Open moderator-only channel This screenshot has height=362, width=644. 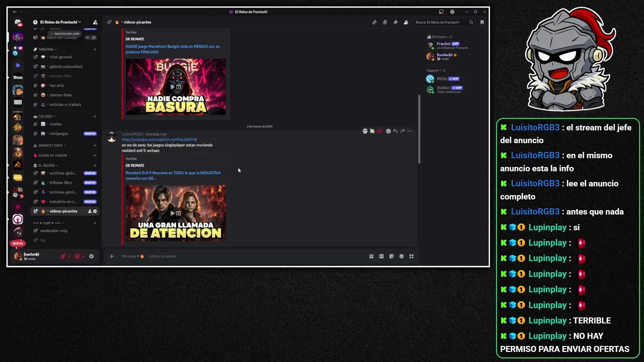pos(64,231)
